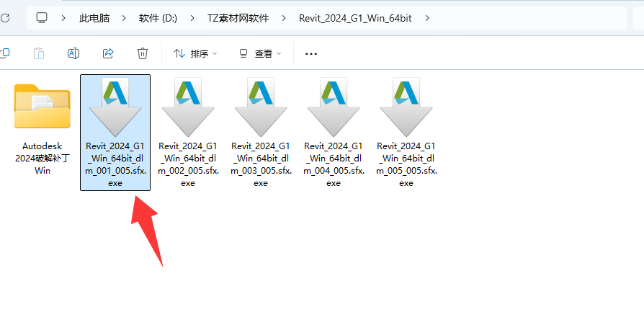
Task: Click the file name Revit_2024_G1_Win_64bit_dlm_003_005.sfx.exe
Action: pos(261,164)
